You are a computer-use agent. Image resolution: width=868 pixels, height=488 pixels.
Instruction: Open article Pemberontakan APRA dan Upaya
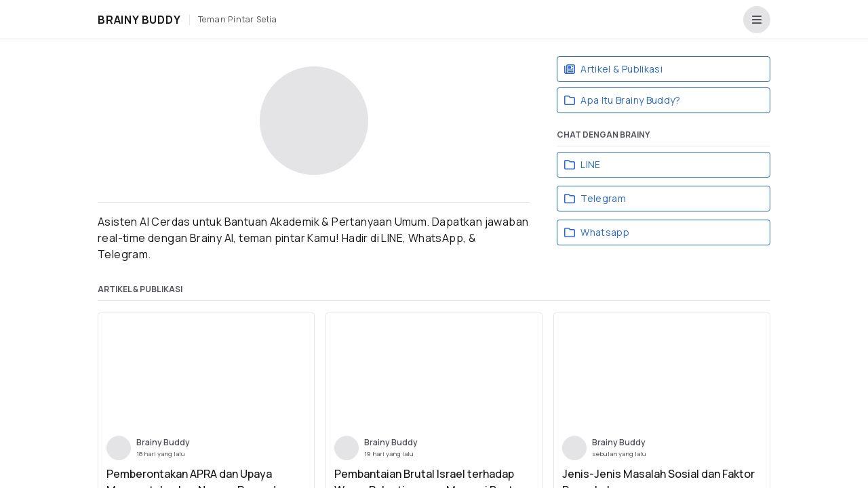pyautogui.click(x=189, y=474)
